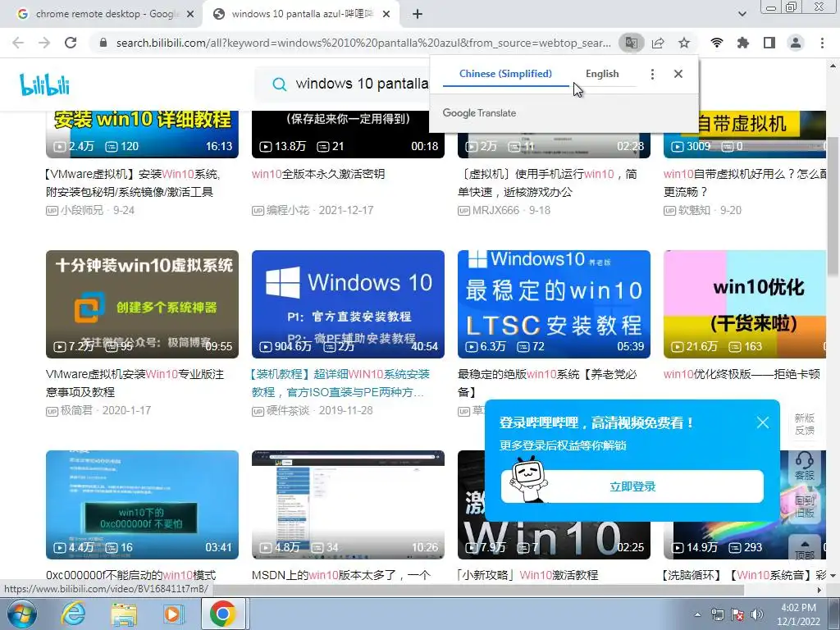Show hidden system tray icons
The height and width of the screenshot is (630, 840).
tap(697, 615)
